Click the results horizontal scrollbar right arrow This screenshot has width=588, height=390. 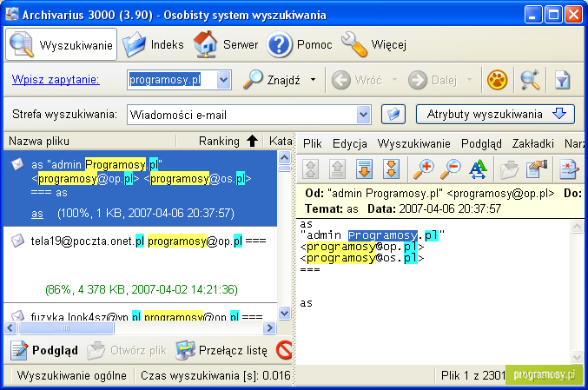pos(269,328)
